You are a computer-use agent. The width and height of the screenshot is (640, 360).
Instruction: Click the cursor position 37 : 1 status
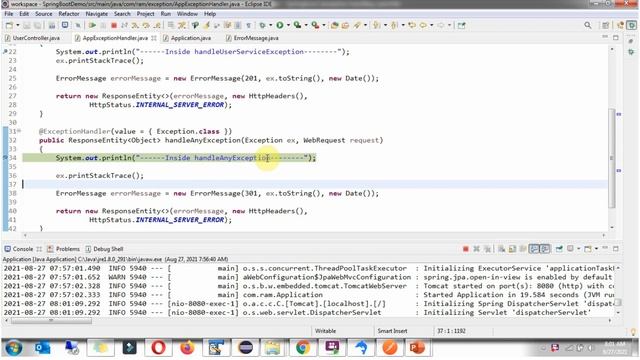[451, 331]
